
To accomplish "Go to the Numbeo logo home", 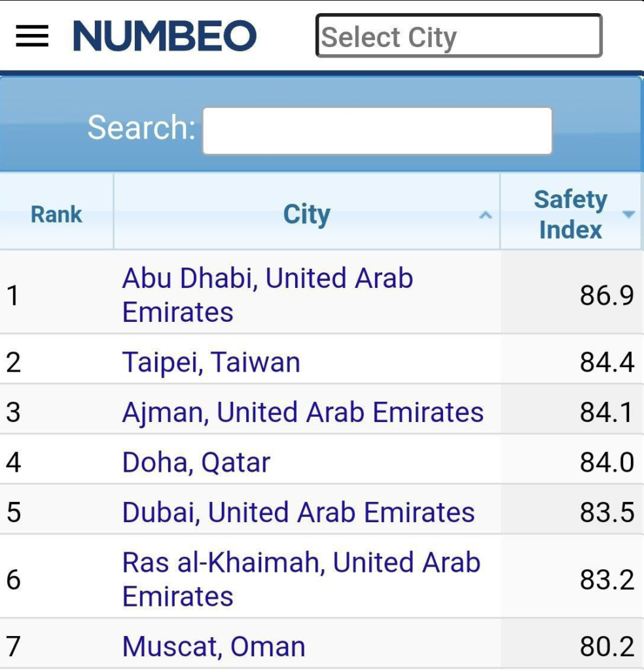I will pos(165,36).
